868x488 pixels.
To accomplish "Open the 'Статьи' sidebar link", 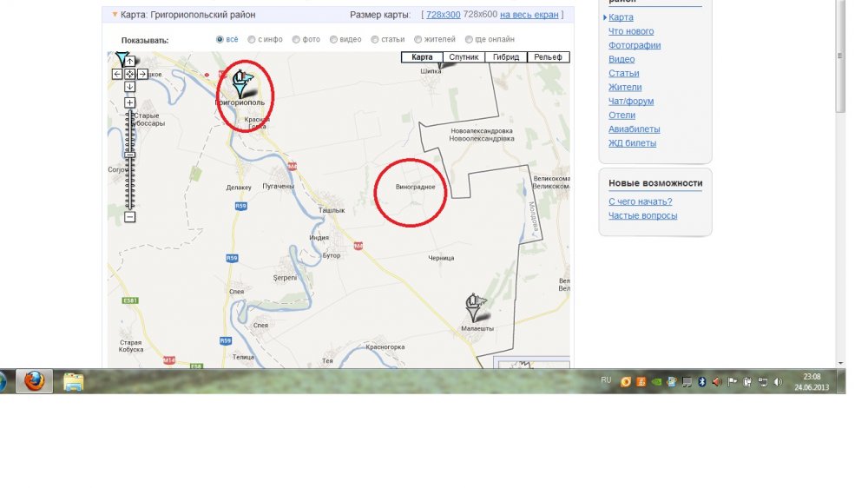I will pos(624,73).
